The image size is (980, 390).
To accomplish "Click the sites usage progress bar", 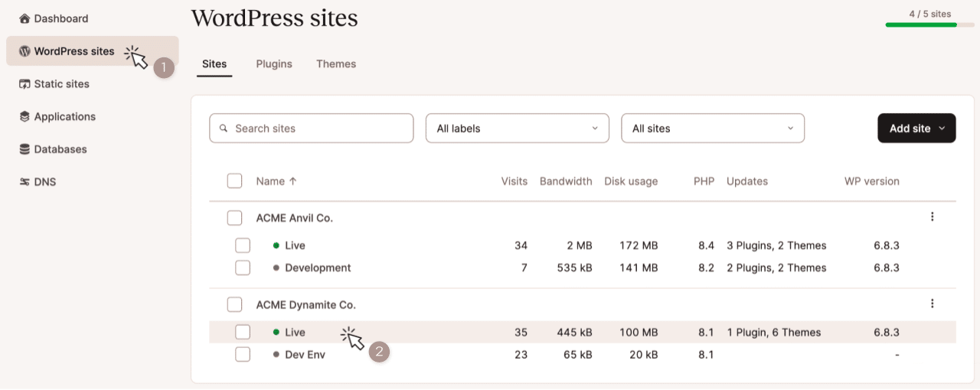I will click(929, 24).
